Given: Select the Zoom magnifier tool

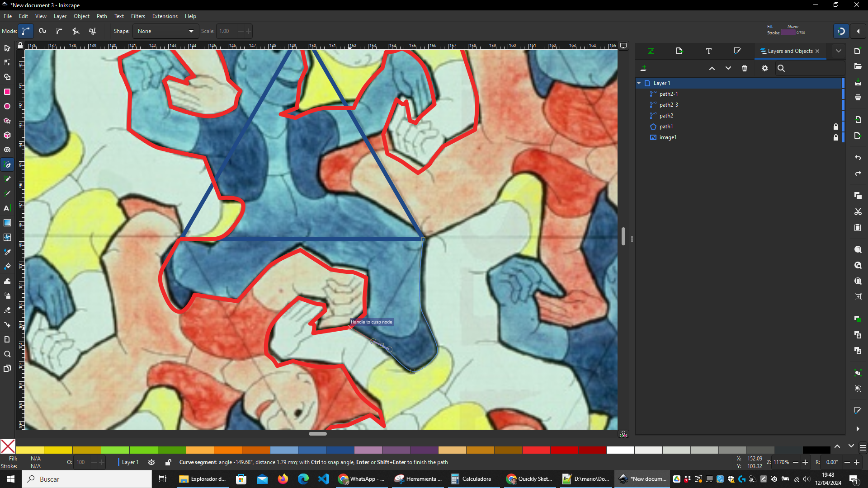Looking at the screenshot, I should tap(7, 354).
